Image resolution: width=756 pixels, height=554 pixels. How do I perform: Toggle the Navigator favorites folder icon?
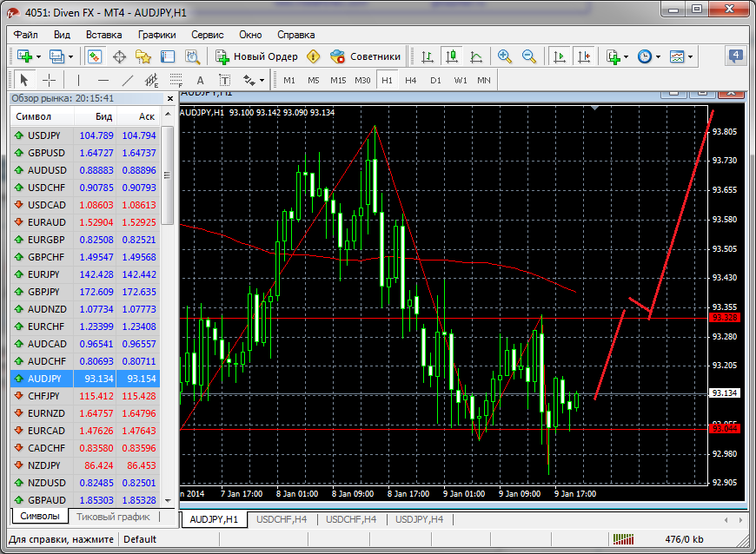click(143, 56)
